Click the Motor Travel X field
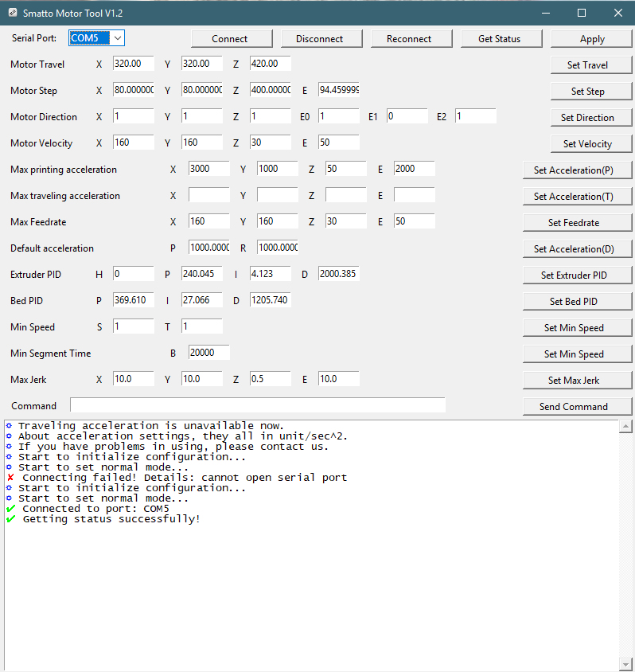The width and height of the screenshot is (635, 672). [x=134, y=64]
